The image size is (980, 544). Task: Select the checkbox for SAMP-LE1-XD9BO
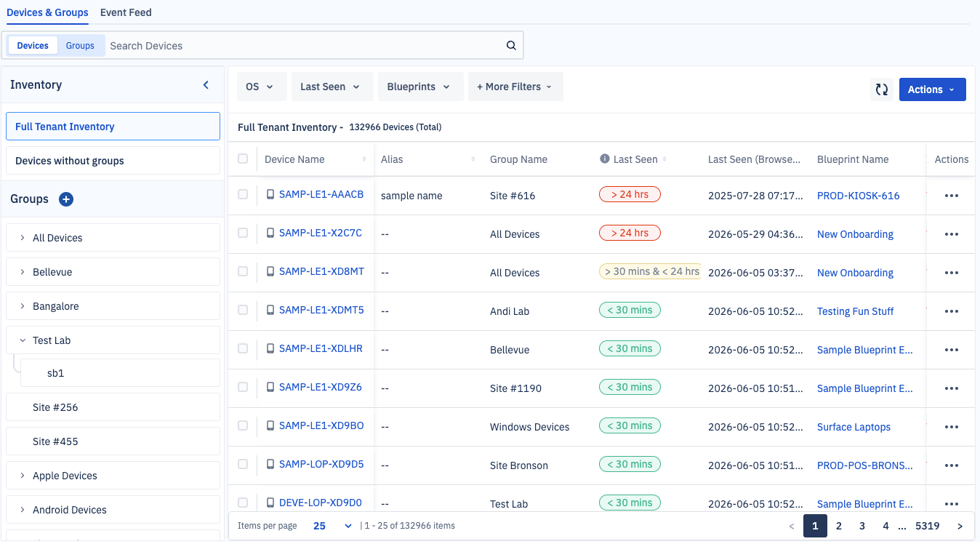point(243,425)
